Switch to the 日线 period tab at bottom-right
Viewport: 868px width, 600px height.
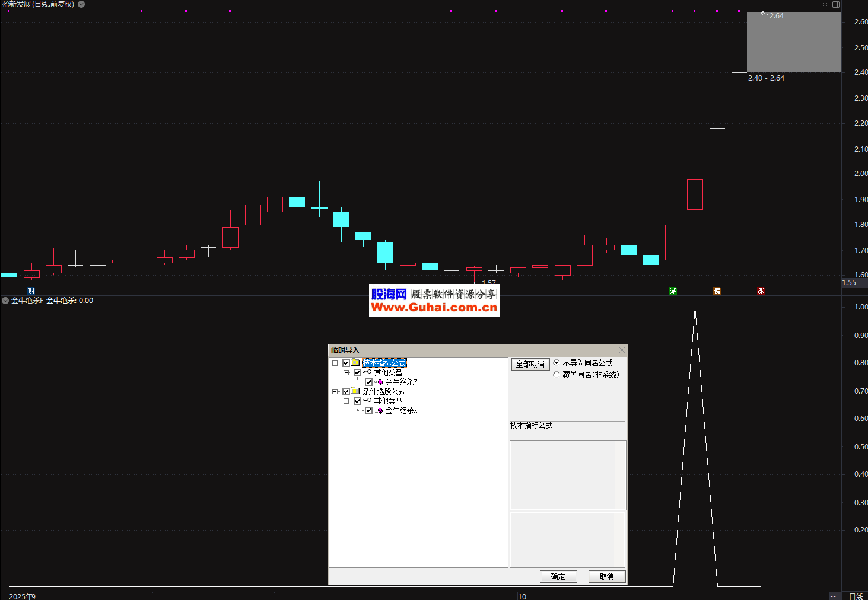click(x=856, y=596)
